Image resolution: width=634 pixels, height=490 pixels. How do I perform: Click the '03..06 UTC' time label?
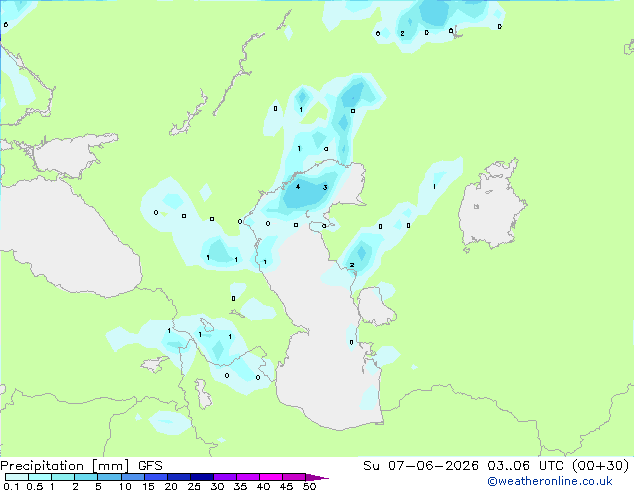pyautogui.click(x=525, y=466)
